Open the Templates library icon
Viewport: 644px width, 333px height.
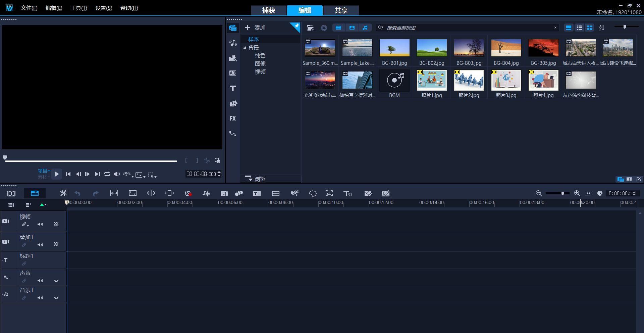233,58
